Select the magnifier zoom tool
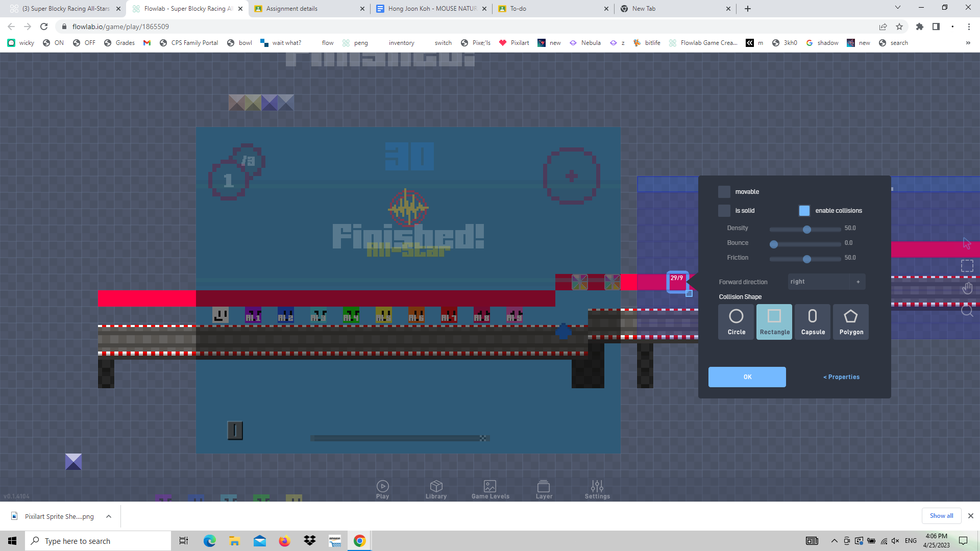Viewport: 980px width, 551px height. point(967,311)
